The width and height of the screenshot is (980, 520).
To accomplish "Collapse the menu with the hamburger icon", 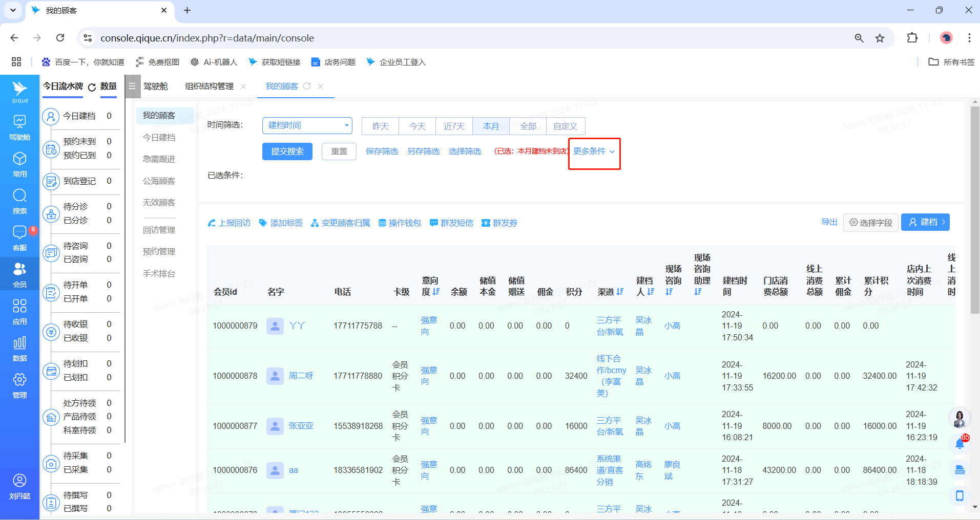I will [132, 86].
